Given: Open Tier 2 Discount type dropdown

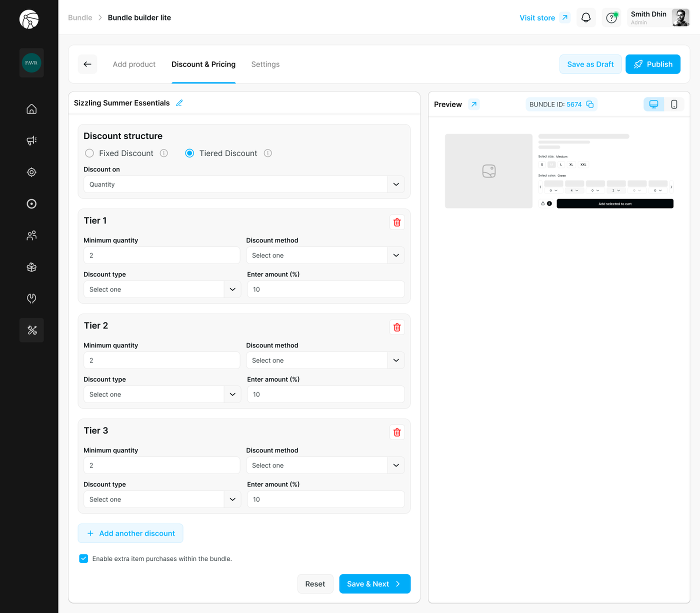Looking at the screenshot, I should (162, 394).
